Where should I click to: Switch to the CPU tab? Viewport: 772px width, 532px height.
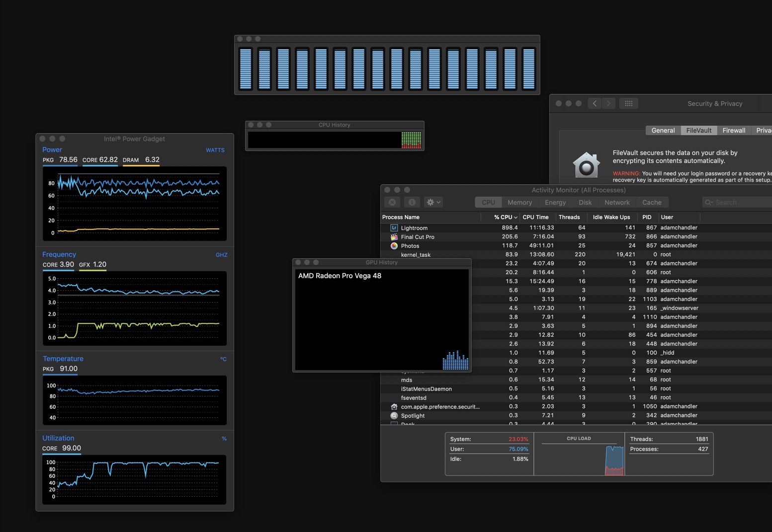click(488, 203)
